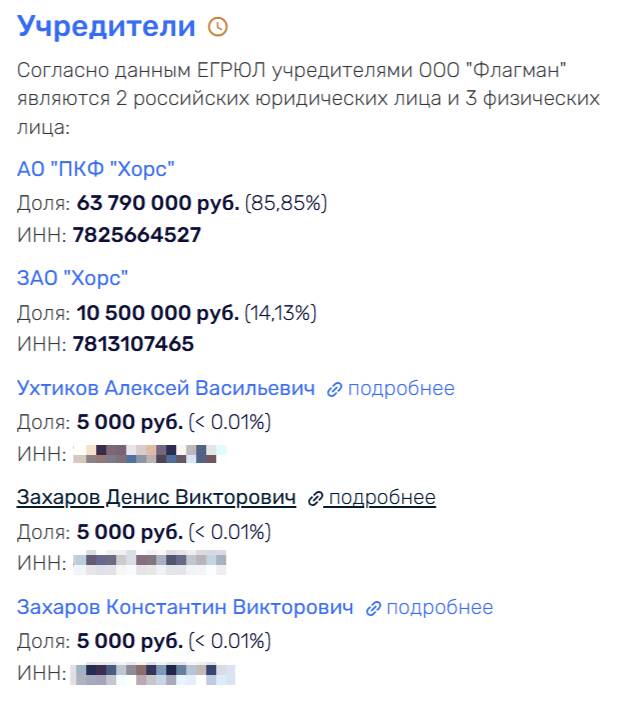
Task: Select the Учредители section heading
Action: click(106, 26)
